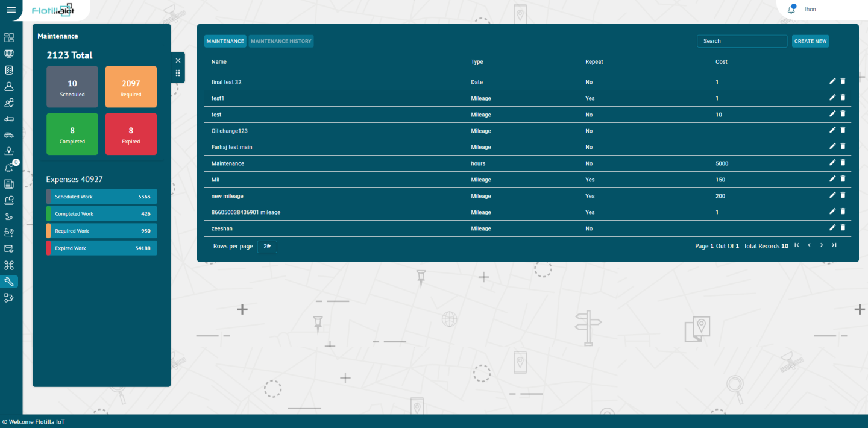This screenshot has width=868, height=428.
Task: Click the Create New button
Action: (810, 41)
